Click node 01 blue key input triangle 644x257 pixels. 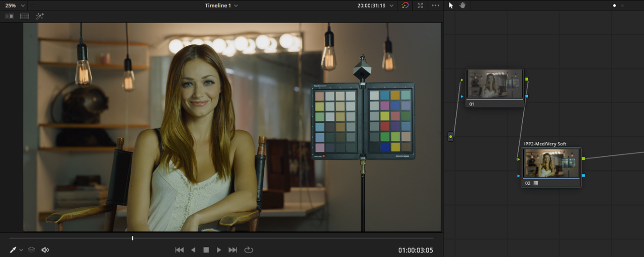[462, 96]
